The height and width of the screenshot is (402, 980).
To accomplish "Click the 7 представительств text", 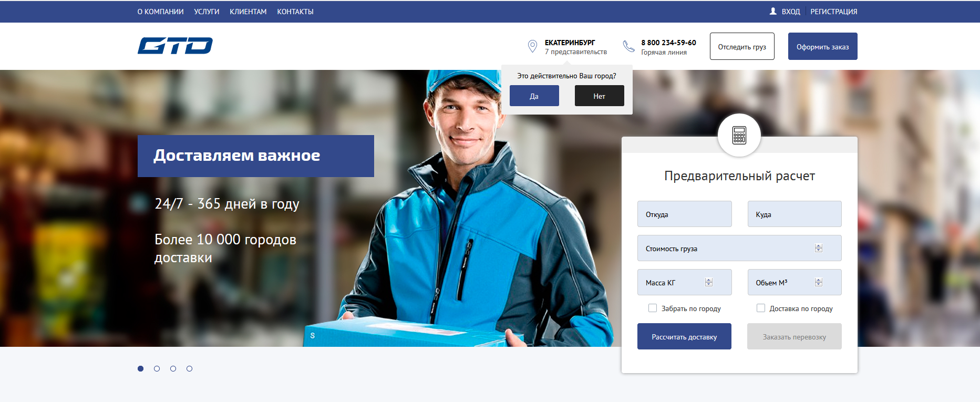I will [576, 52].
